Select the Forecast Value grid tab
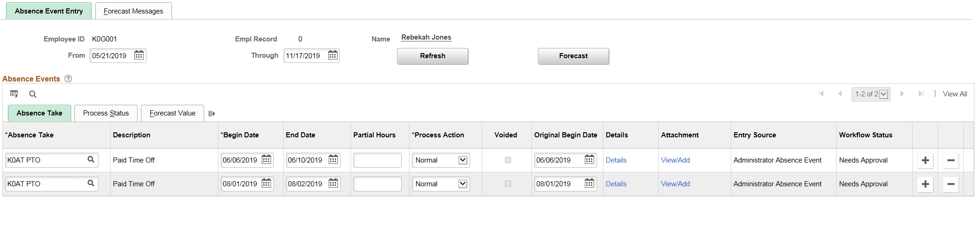Viewport: 980px width, 231px height. 172,113
